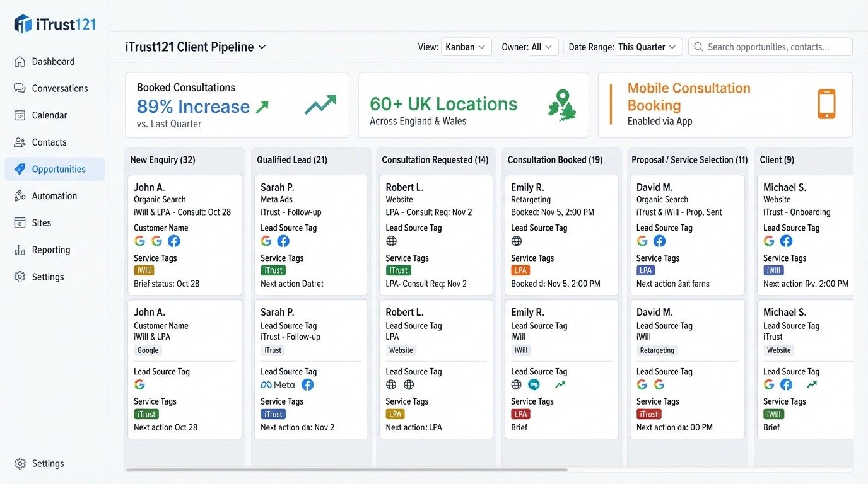Click red iTrust tag on David M. card
This screenshot has height=484, width=868.
tap(649, 414)
